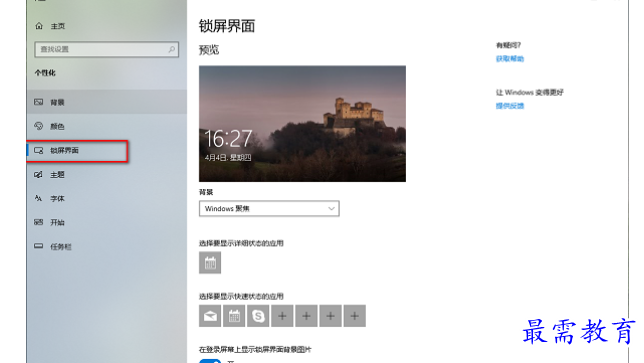Click the search magnifier icon in 查找设置
The height and width of the screenshot is (363, 644).
point(172,49)
